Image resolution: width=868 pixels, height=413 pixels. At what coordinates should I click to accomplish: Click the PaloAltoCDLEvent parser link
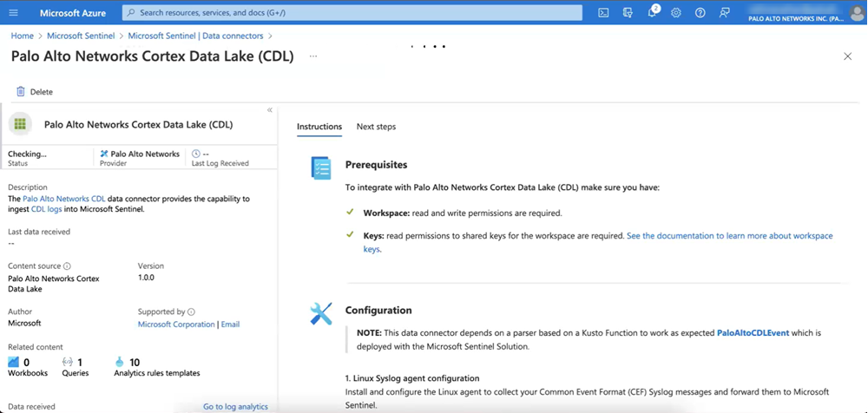pos(753,332)
